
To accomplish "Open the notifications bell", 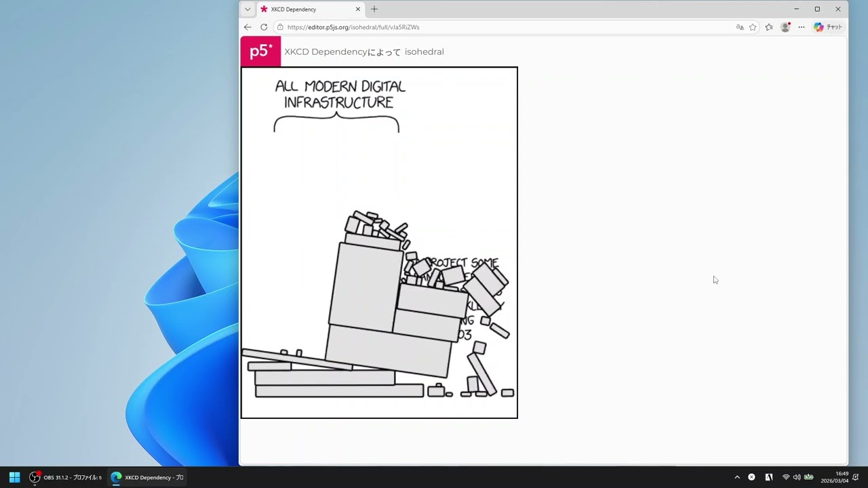I will tap(856, 477).
